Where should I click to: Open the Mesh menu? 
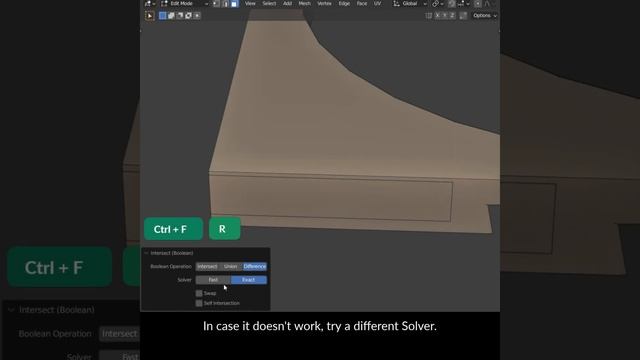[304, 4]
